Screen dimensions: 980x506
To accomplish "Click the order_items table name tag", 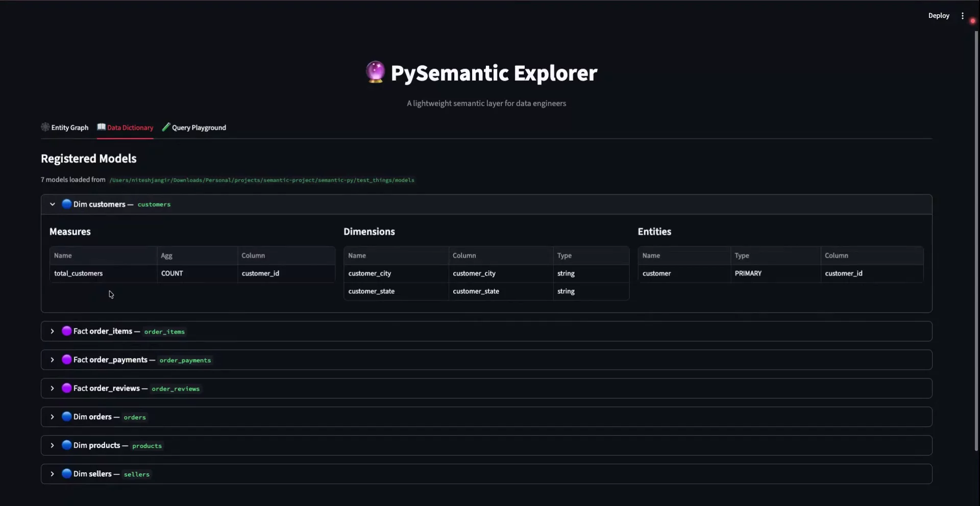I will [x=164, y=332].
